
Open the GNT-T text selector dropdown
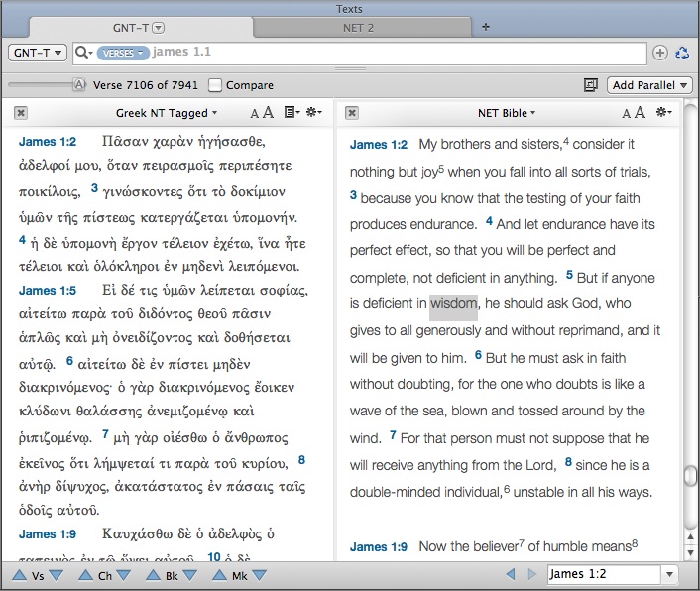pyautogui.click(x=38, y=52)
